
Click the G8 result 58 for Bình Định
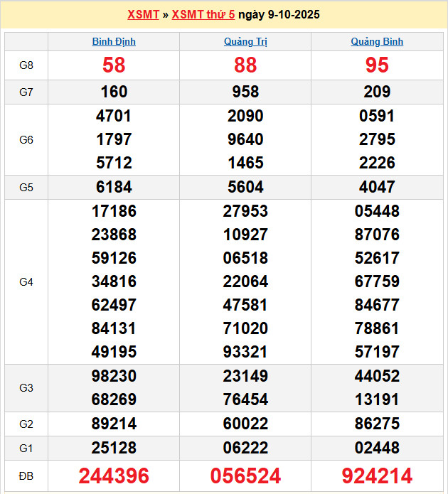[x=114, y=65]
